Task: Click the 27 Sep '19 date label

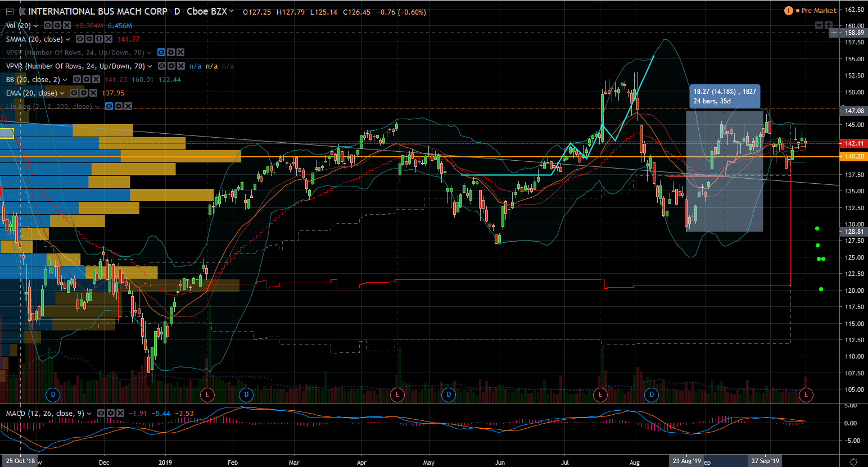Action: tap(765, 461)
